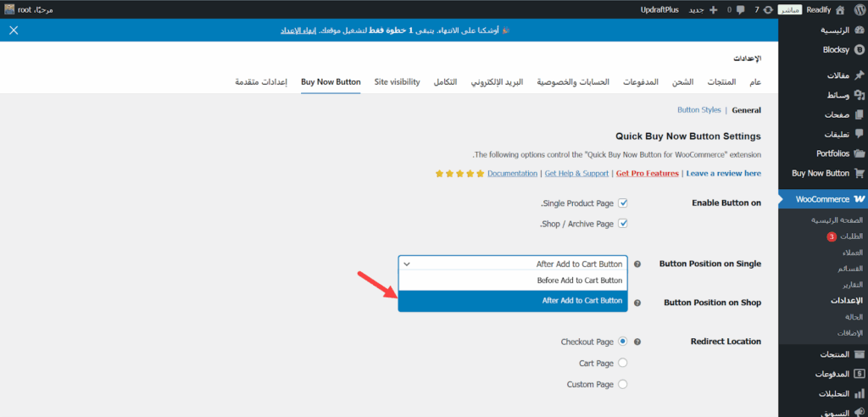
Task: Select Checkout Page radio option
Action: (623, 342)
